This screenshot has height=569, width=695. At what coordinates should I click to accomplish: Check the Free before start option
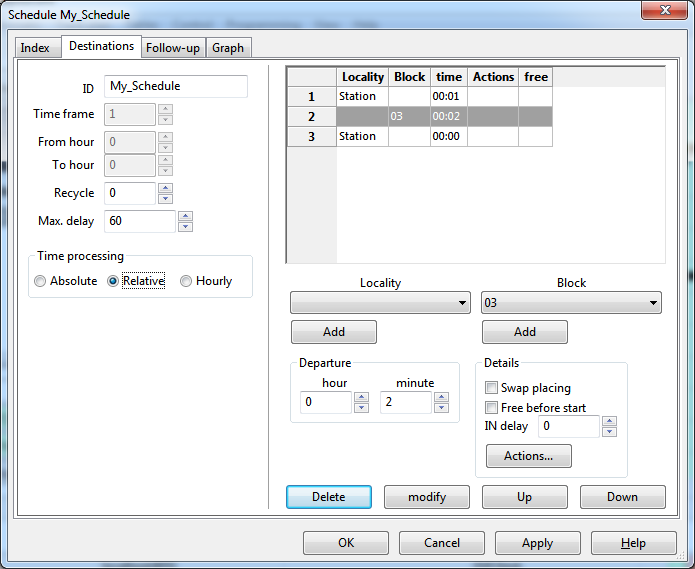pyautogui.click(x=491, y=408)
